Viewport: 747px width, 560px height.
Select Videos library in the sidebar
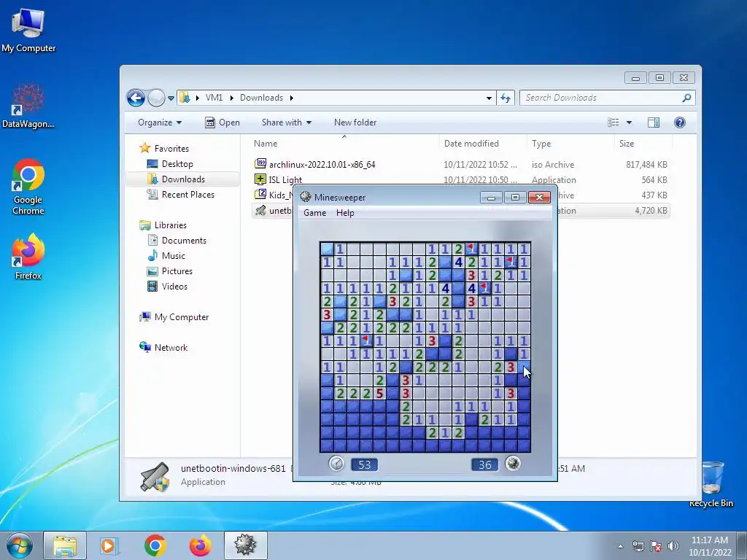tap(167, 286)
